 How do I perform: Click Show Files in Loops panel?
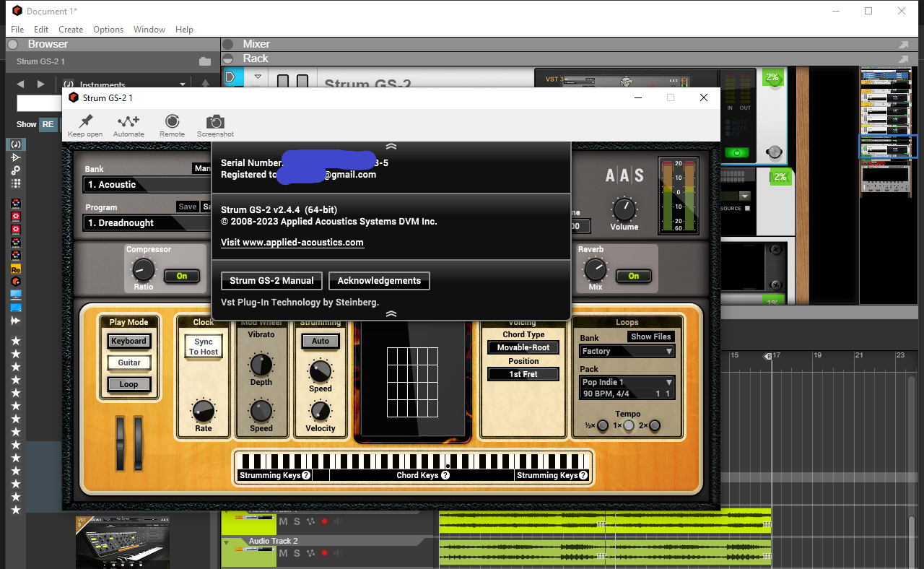point(651,336)
